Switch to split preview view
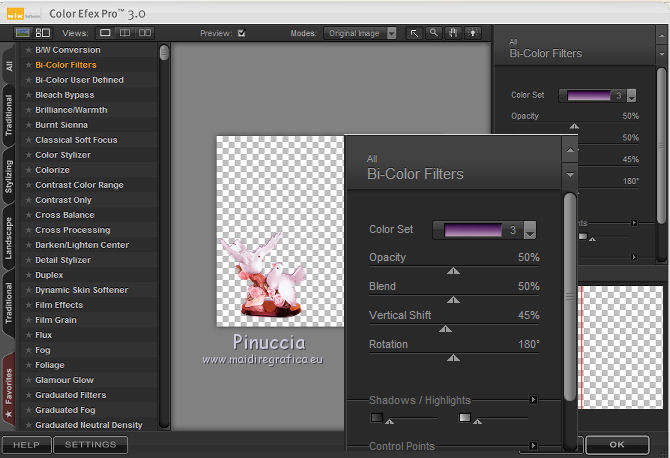 point(126,33)
